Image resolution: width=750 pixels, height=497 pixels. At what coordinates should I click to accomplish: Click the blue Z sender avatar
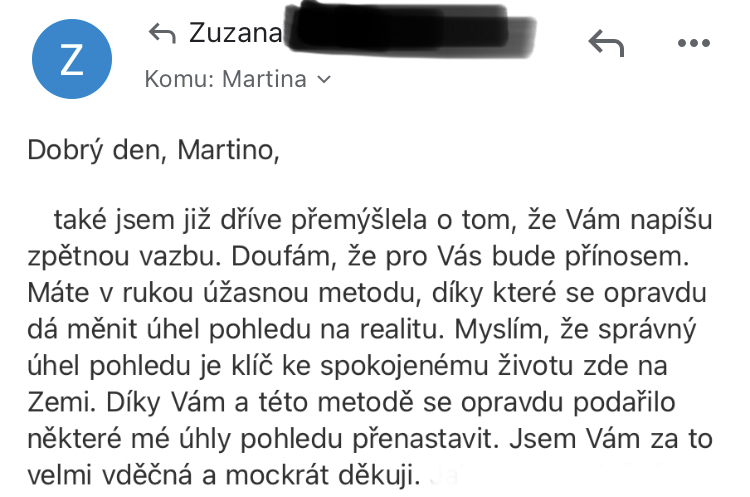click(x=72, y=59)
